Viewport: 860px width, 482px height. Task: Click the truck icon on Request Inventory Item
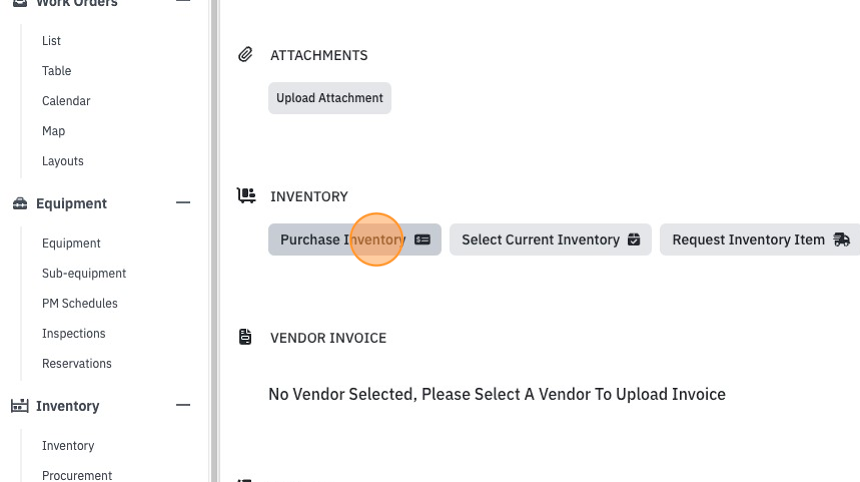click(841, 240)
